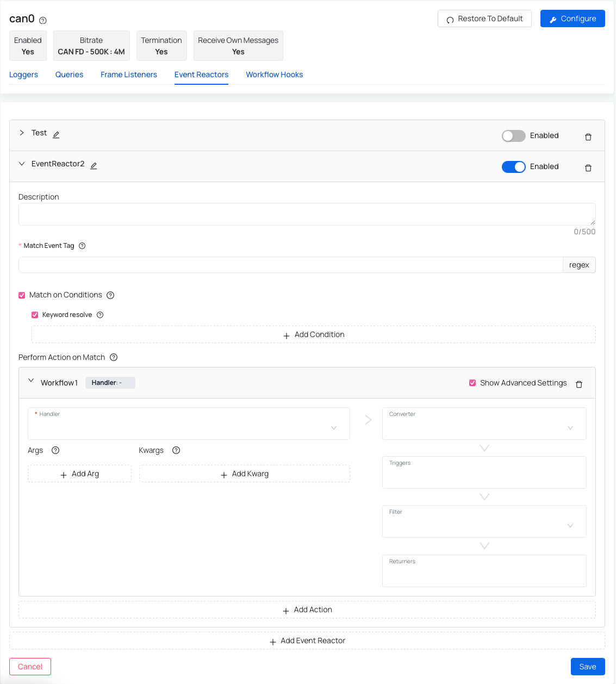
Task: Collapse the EventReactor2 section
Action: pyautogui.click(x=21, y=164)
